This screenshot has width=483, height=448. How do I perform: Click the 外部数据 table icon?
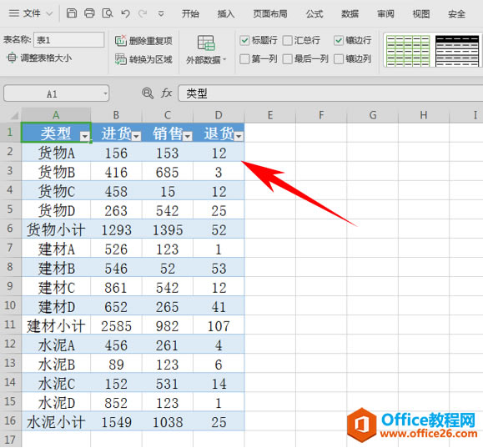pyautogui.click(x=206, y=43)
